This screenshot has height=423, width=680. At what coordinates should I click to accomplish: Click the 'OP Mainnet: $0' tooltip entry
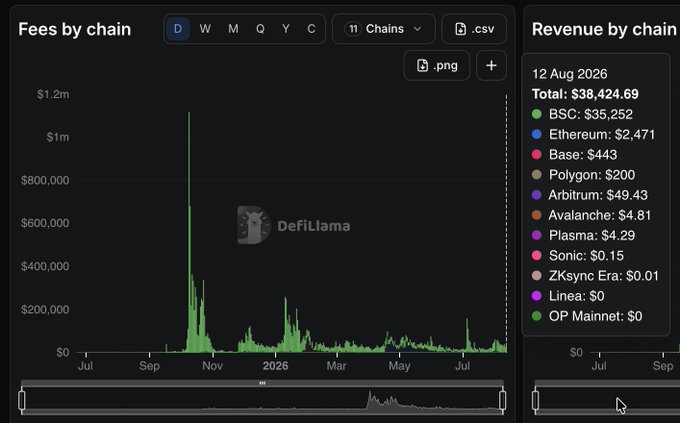(x=595, y=316)
